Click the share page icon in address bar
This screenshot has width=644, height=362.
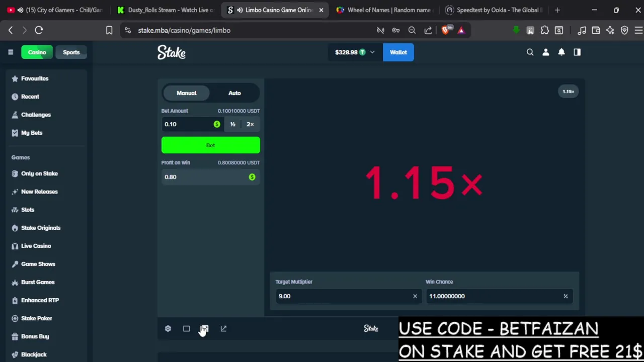click(x=428, y=30)
